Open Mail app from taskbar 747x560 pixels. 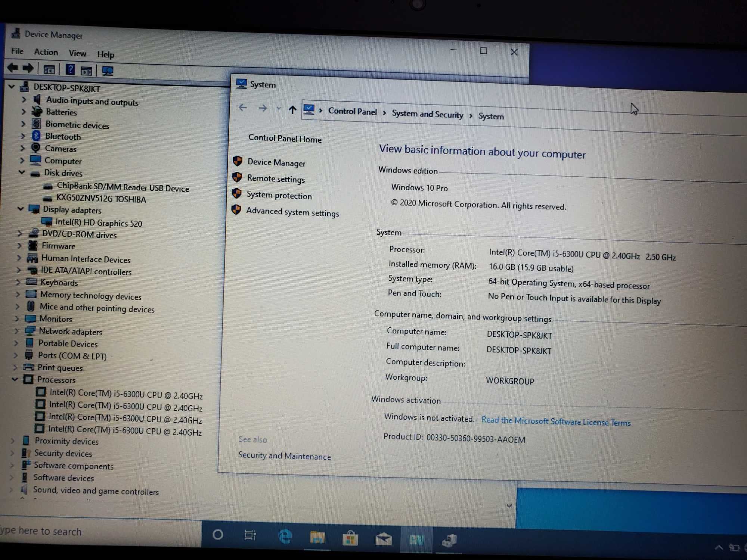pyautogui.click(x=383, y=539)
